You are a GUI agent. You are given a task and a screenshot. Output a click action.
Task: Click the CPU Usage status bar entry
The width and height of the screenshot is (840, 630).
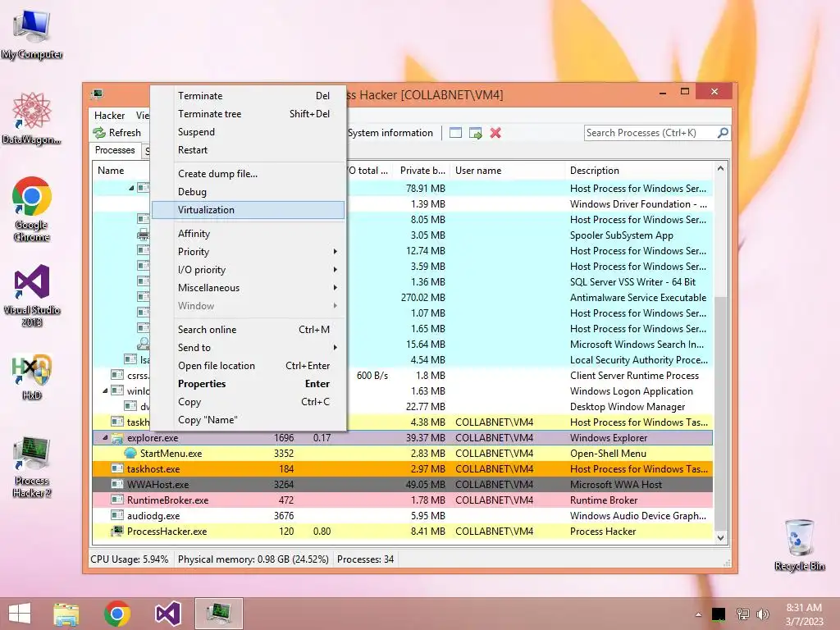129,559
